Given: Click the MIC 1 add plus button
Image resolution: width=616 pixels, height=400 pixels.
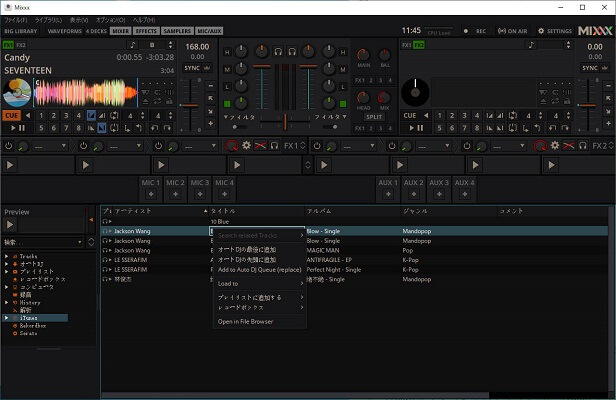Looking at the screenshot, I should 151,194.
